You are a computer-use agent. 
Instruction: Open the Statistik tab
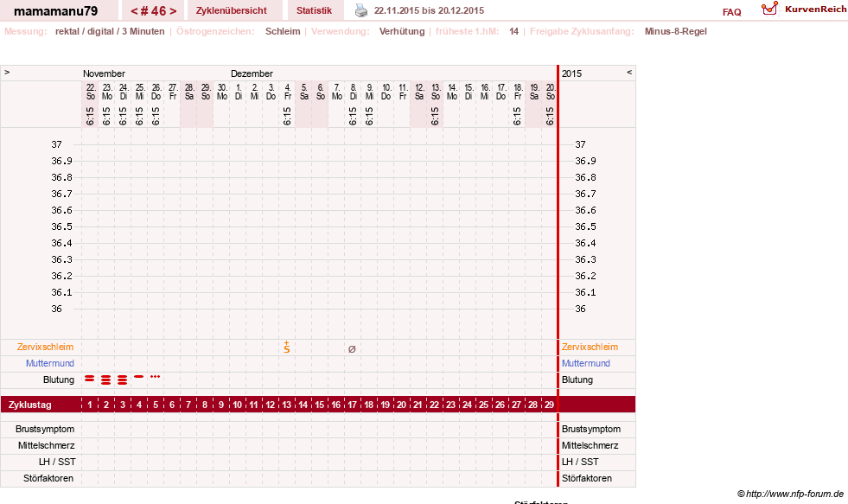click(314, 11)
